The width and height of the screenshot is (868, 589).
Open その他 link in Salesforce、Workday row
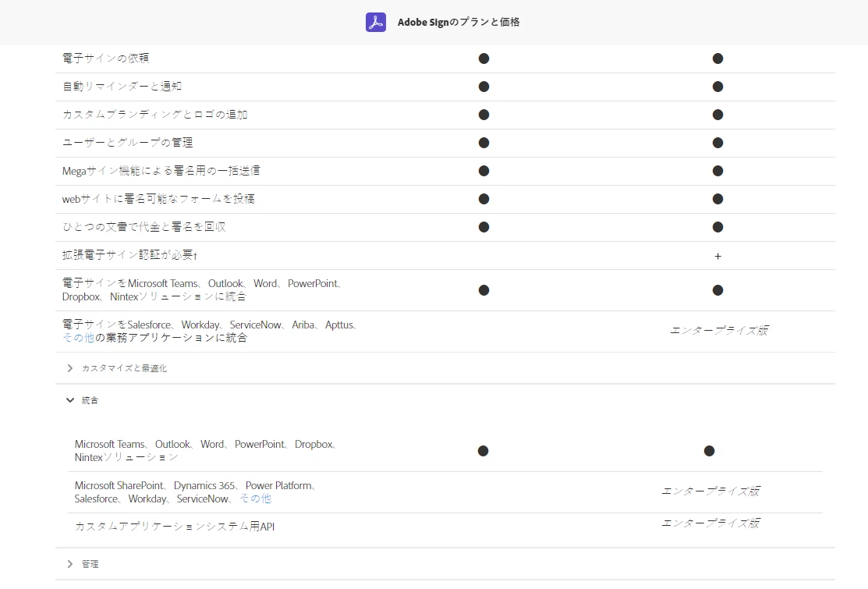pyautogui.click(x=78, y=338)
